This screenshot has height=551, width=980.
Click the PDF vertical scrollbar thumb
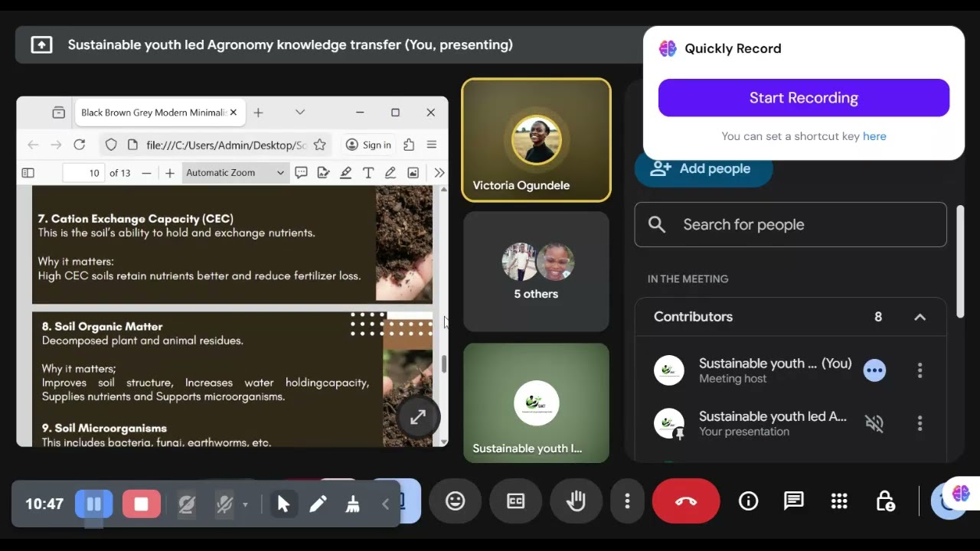tap(443, 365)
